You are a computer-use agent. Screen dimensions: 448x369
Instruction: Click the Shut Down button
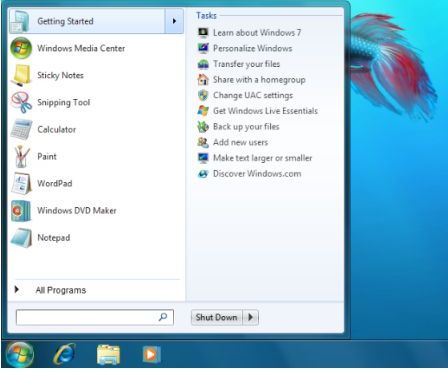(217, 317)
